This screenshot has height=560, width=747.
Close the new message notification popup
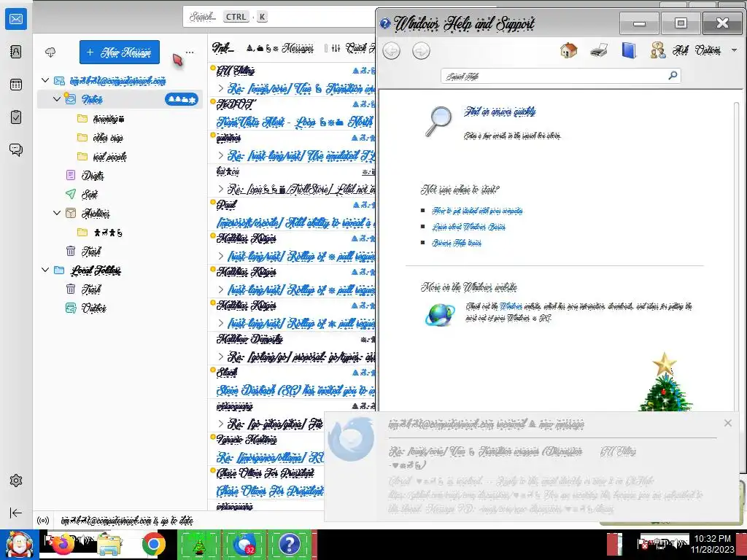click(727, 423)
